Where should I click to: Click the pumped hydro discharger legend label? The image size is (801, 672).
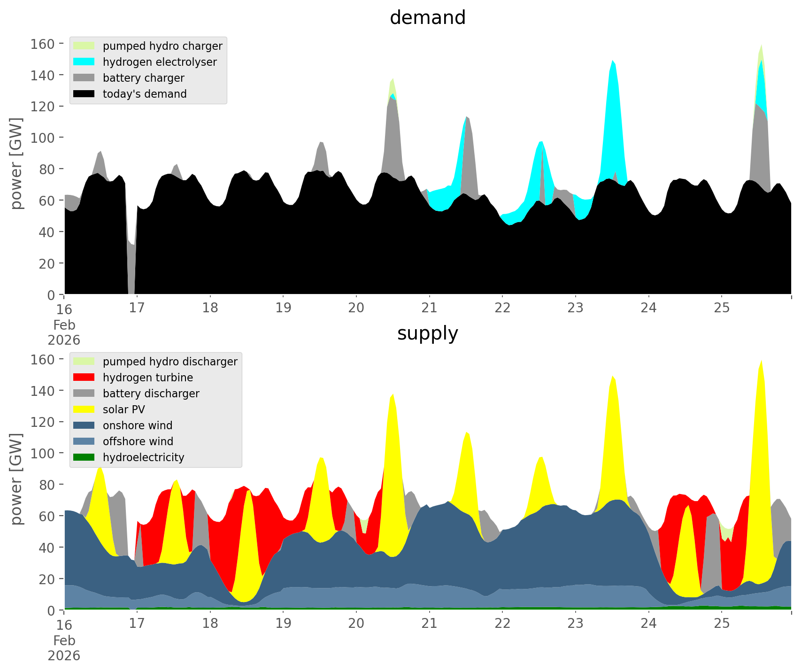170,362
